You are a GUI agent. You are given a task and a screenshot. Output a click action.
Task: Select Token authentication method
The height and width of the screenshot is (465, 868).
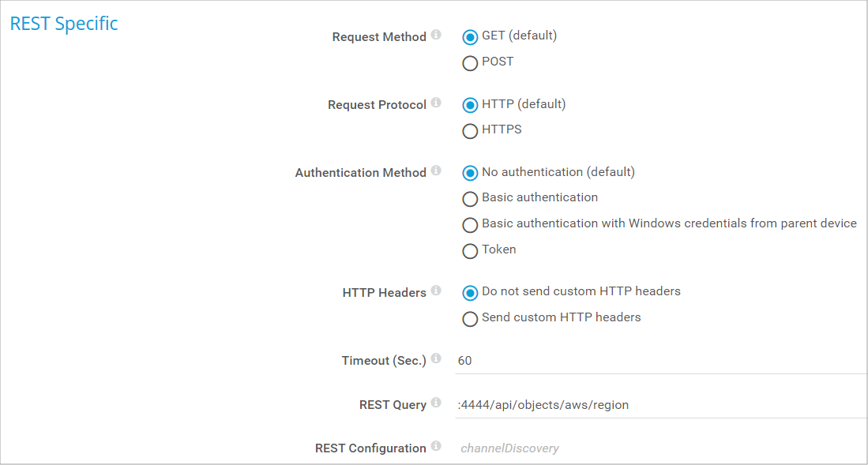point(470,251)
